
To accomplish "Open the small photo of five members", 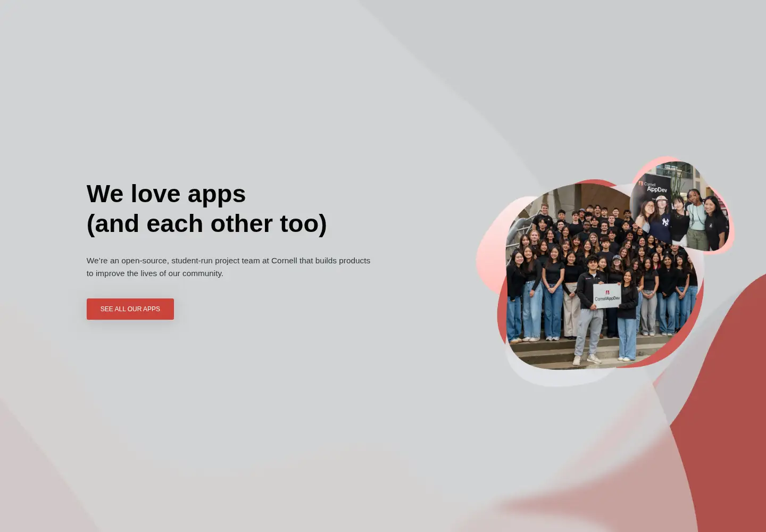I will pyautogui.click(x=679, y=206).
